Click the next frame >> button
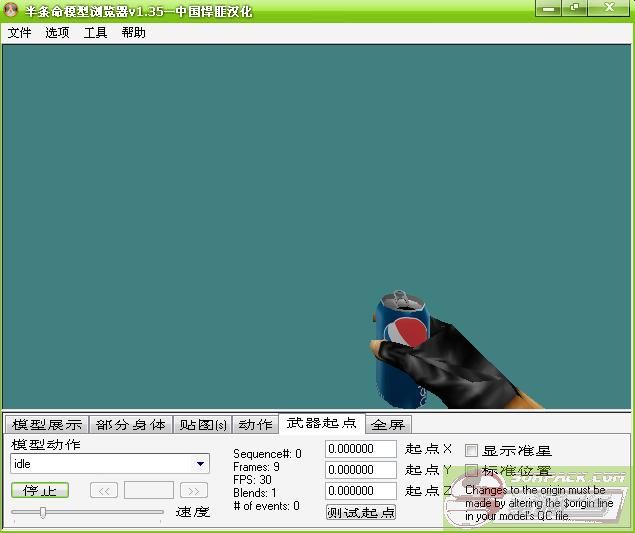 click(x=193, y=490)
